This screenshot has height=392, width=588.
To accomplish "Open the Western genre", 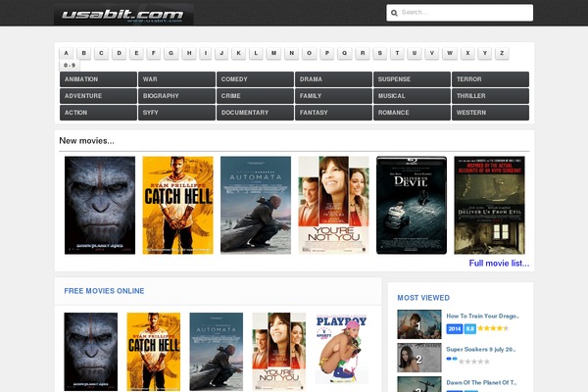I will click(x=490, y=113).
